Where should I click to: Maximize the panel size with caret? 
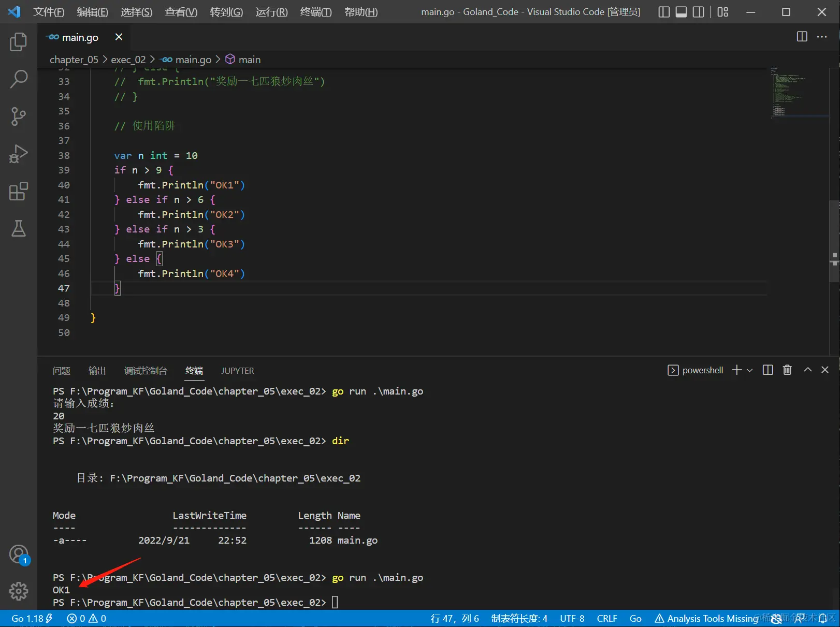pyautogui.click(x=808, y=370)
